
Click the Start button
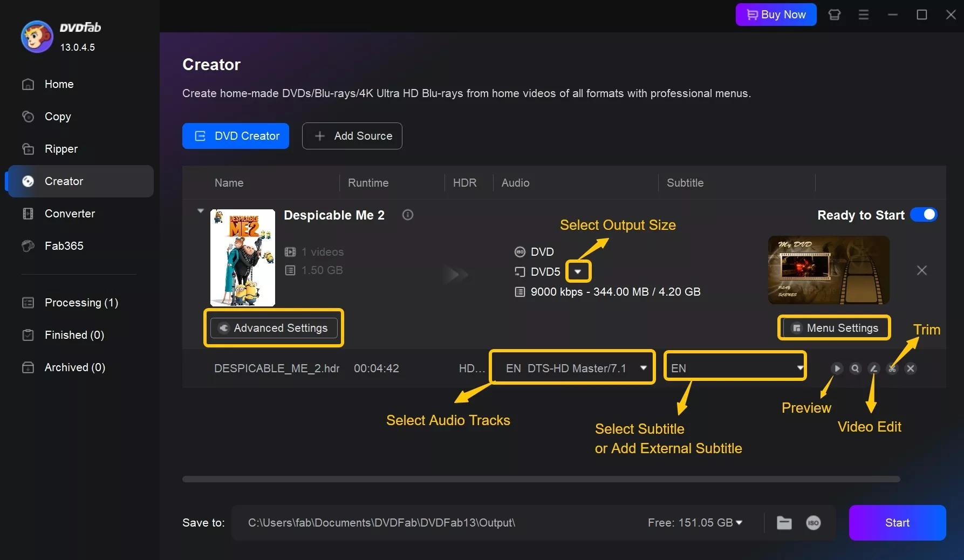point(897,523)
